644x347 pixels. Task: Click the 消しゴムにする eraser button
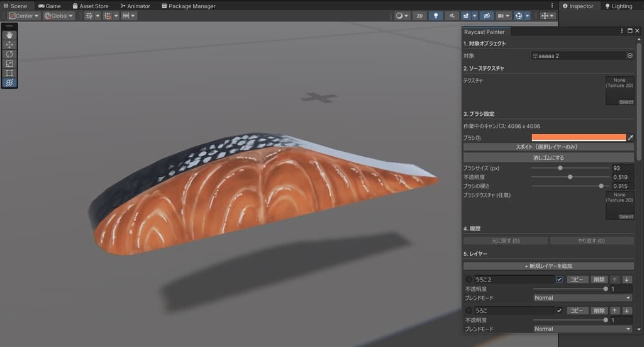coord(548,157)
